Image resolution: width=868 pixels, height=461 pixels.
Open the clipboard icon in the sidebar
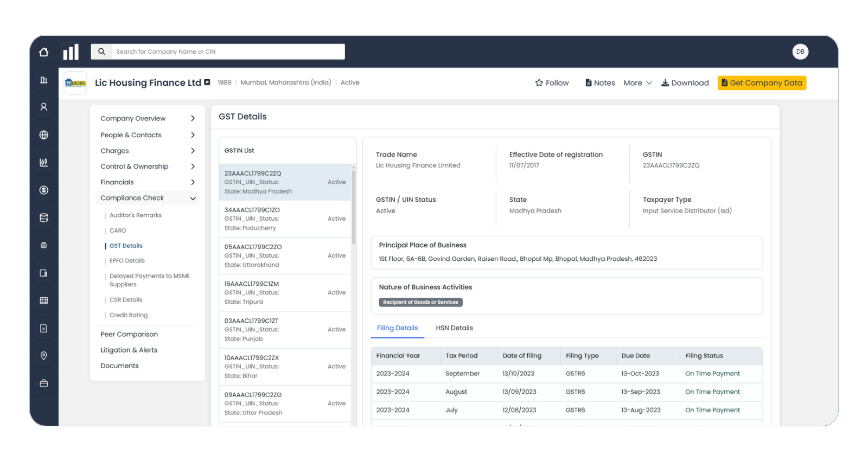44,245
